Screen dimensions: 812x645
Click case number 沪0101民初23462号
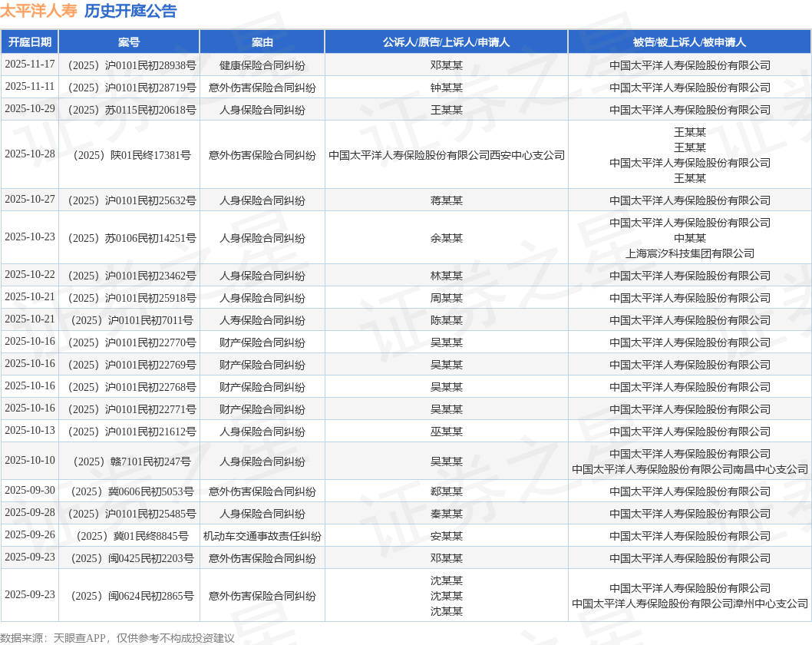132,276
